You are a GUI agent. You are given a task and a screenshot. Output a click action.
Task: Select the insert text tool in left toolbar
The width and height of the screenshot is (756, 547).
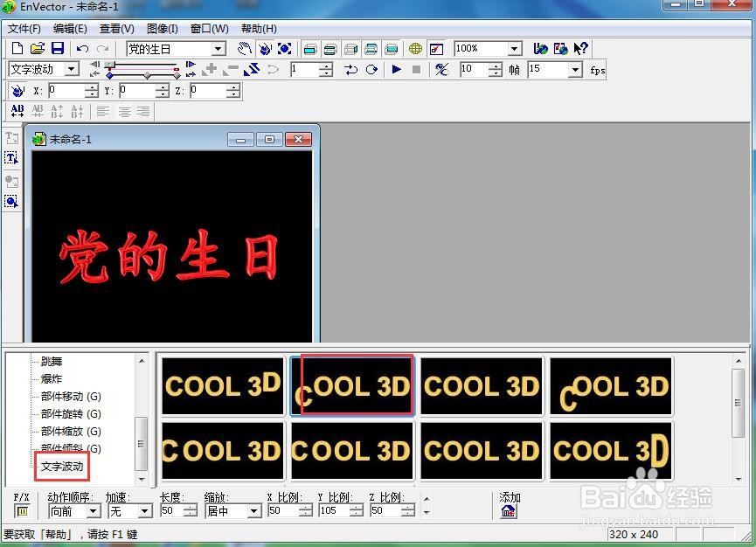(x=11, y=138)
